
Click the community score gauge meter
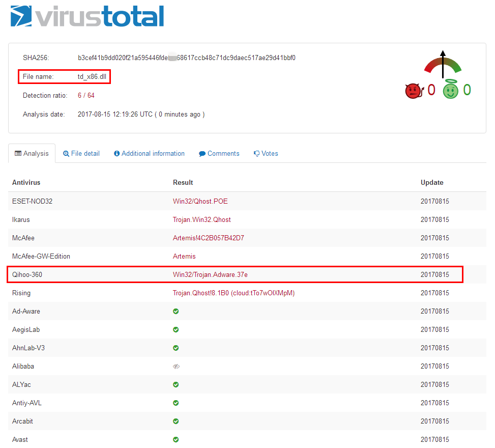point(443,64)
